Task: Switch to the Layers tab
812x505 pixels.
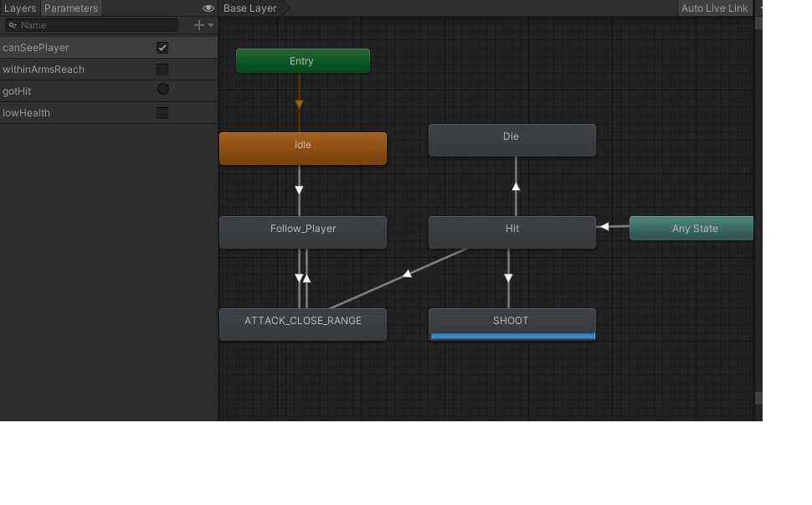Action: point(20,8)
